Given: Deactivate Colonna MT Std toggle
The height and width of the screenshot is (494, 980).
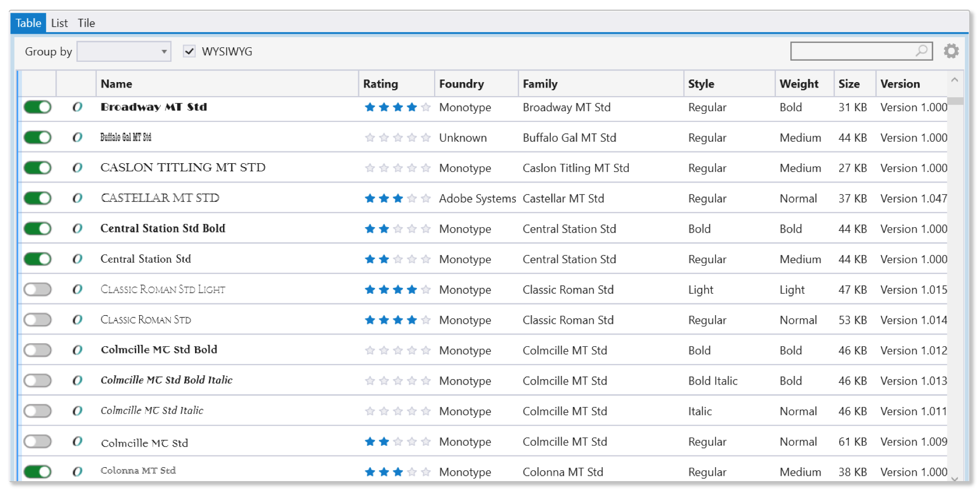Looking at the screenshot, I should (x=38, y=472).
